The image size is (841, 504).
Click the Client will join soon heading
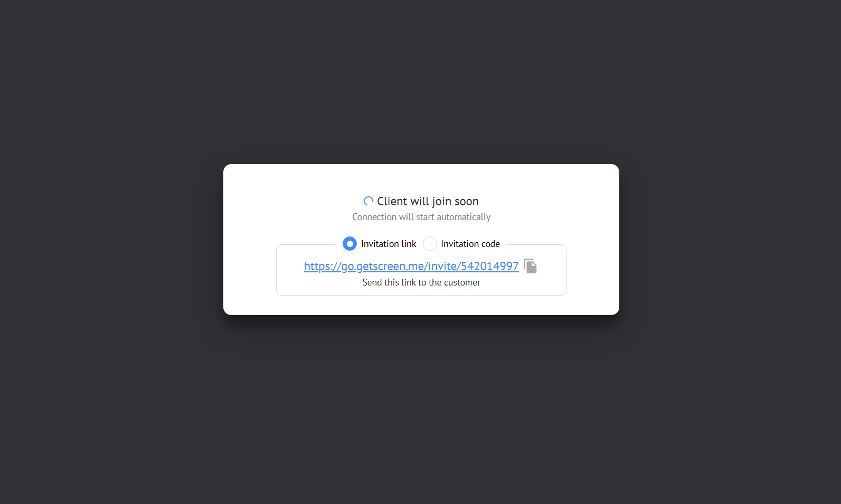click(x=428, y=201)
